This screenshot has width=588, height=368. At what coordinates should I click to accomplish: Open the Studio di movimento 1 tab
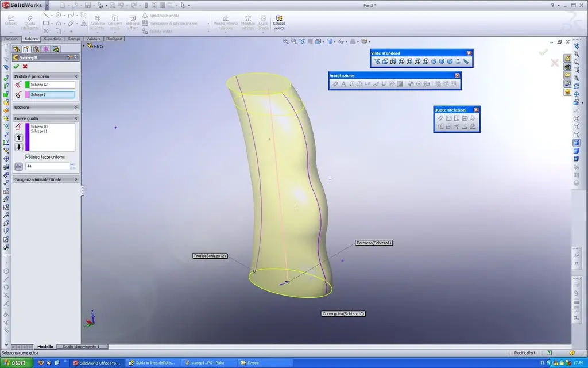click(82, 347)
